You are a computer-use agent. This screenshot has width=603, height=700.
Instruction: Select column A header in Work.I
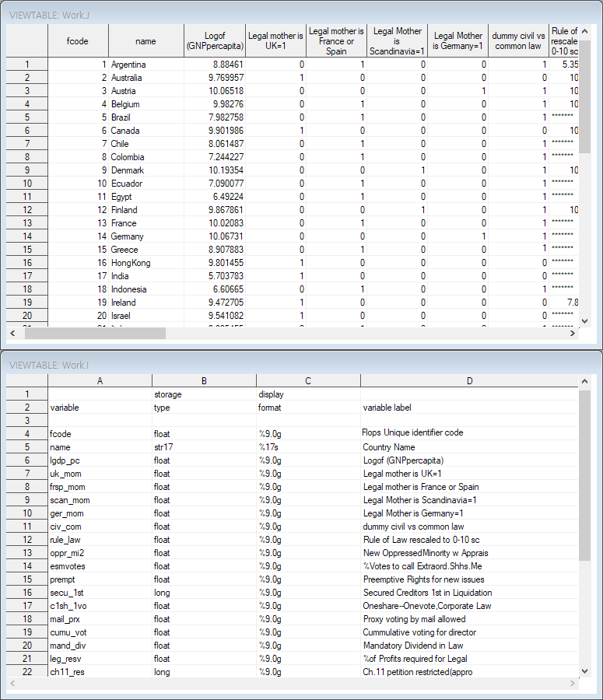[x=100, y=381]
